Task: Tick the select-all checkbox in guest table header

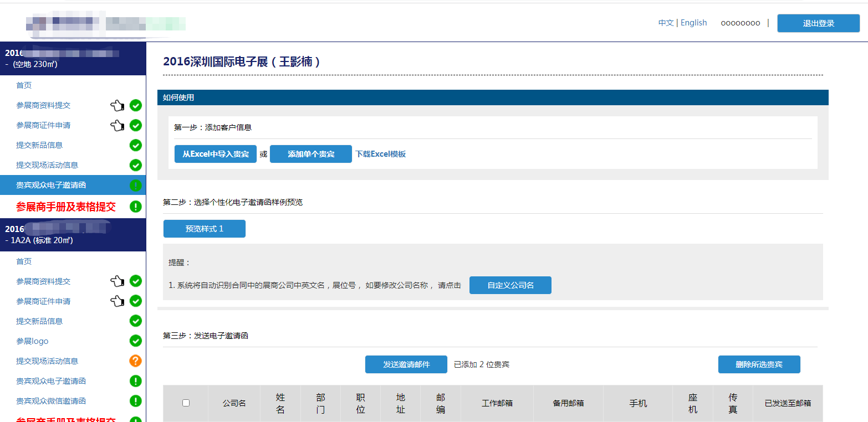Action: pyautogui.click(x=186, y=403)
